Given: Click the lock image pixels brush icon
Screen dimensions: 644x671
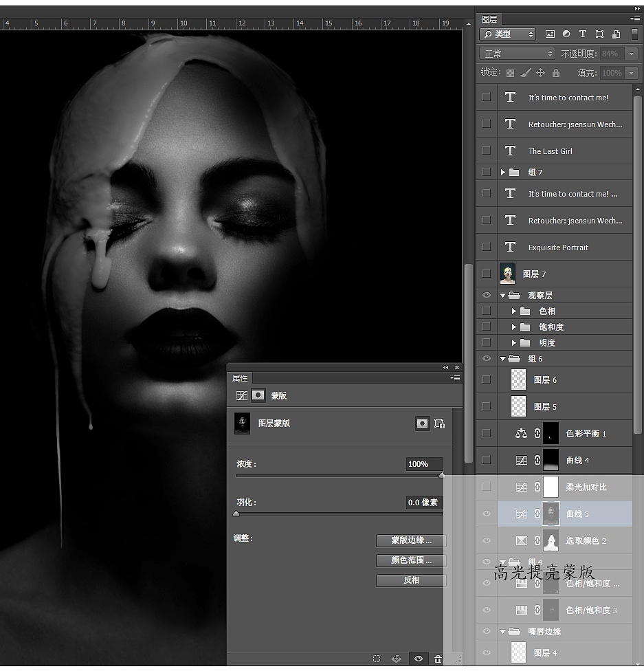Looking at the screenshot, I should tap(526, 73).
